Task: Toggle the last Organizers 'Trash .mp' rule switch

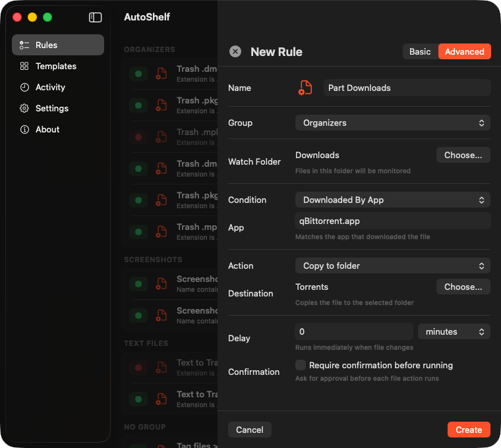Action: tap(138, 232)
